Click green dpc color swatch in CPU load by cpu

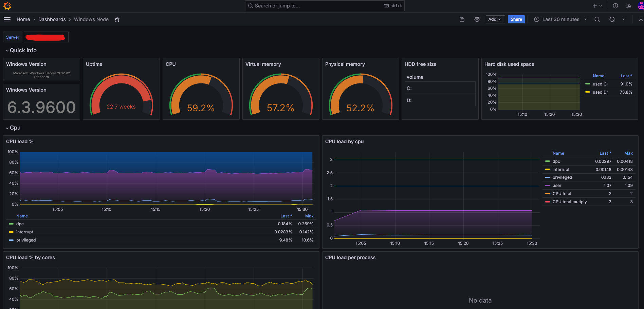pyautogui.click(x=548, y=161)
